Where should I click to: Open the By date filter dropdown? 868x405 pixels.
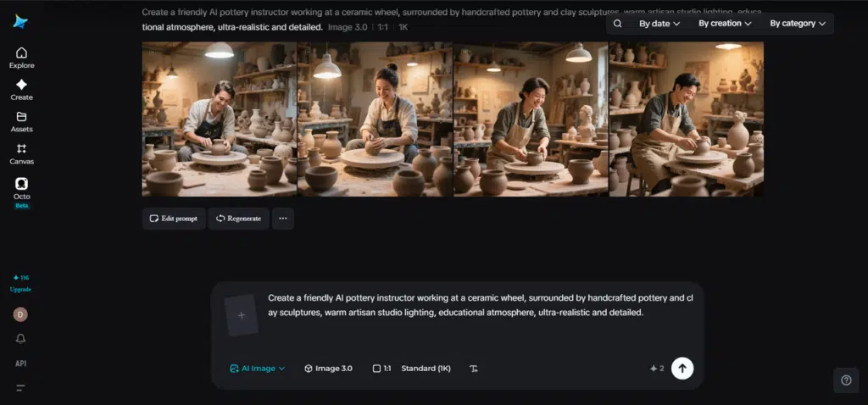click(x=659, y=24)
